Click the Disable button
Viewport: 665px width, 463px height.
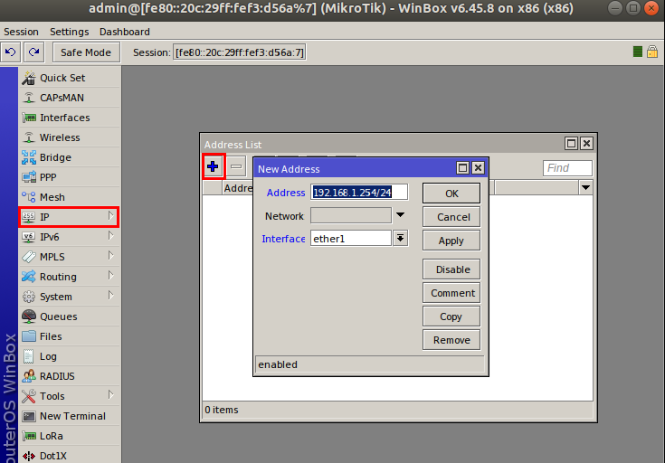(x=451, y=270)
